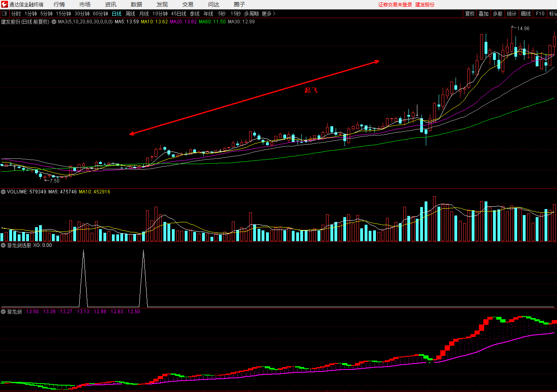Expand the 更多 period options
Image resolution: width=557 pixels, height=392 pixels.
click(269, 14)
